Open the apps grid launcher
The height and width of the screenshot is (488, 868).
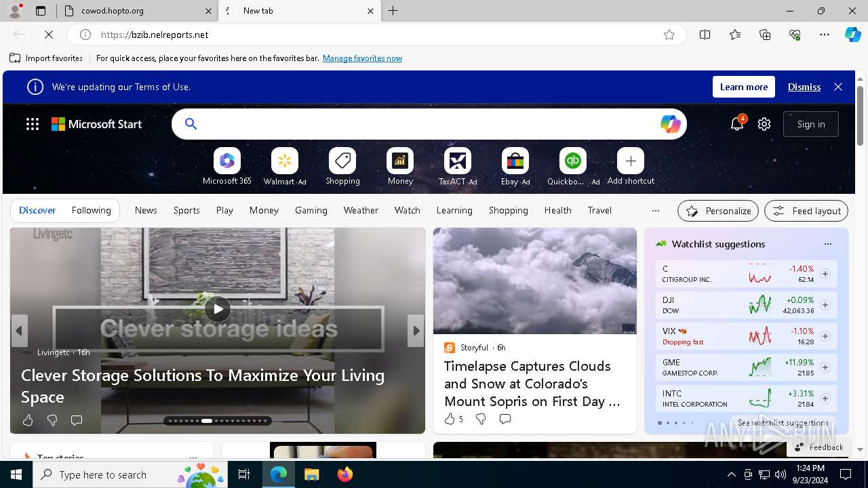click(33, 124)
